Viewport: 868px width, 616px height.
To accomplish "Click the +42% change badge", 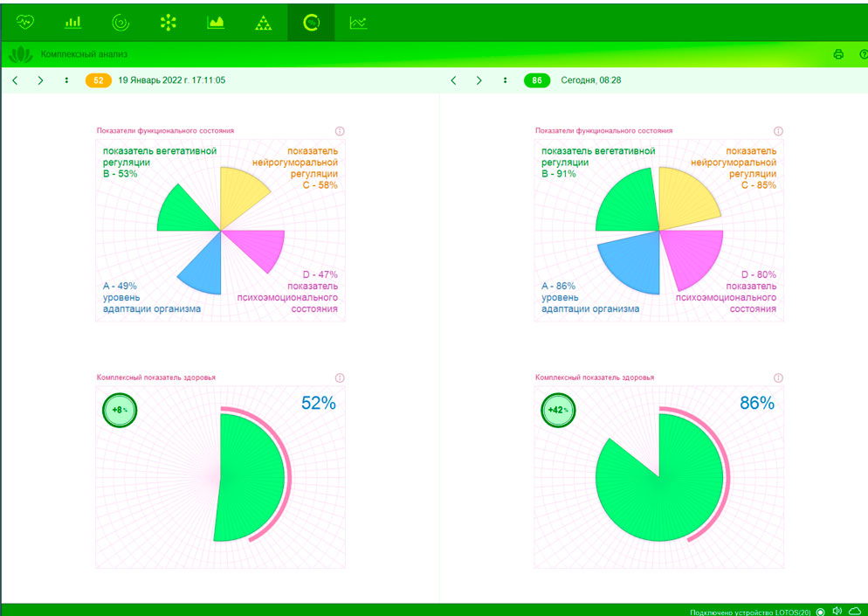I will tap(558, 410).
